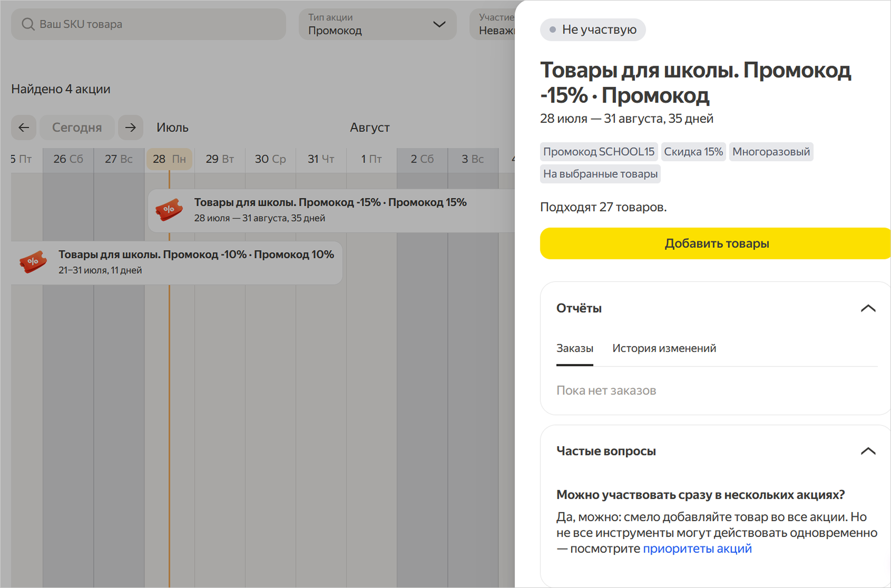Open Товары для школы Промокод -15% timeline bar
Screen dimensions: 891x588
(330, 203)
